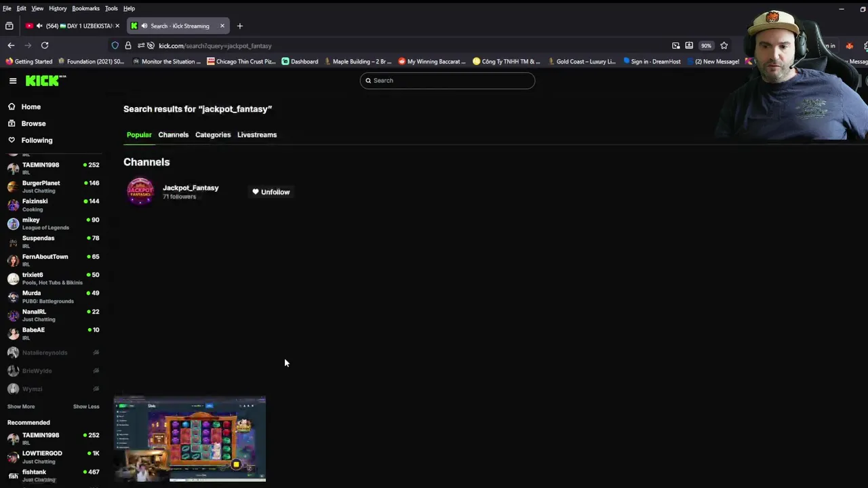Open trixiet6 followed channel
This screenshot has height=488, width=868.
tap(54, 278)
